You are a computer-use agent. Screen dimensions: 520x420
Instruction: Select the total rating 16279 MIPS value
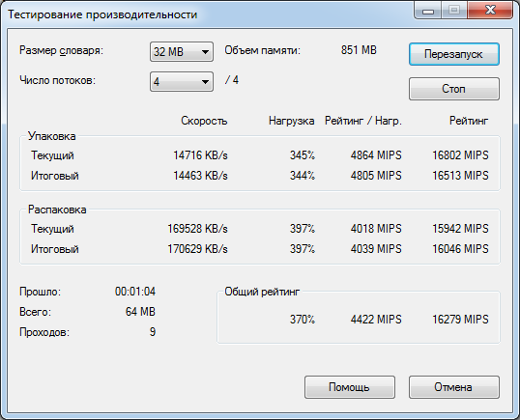point(460,320)
